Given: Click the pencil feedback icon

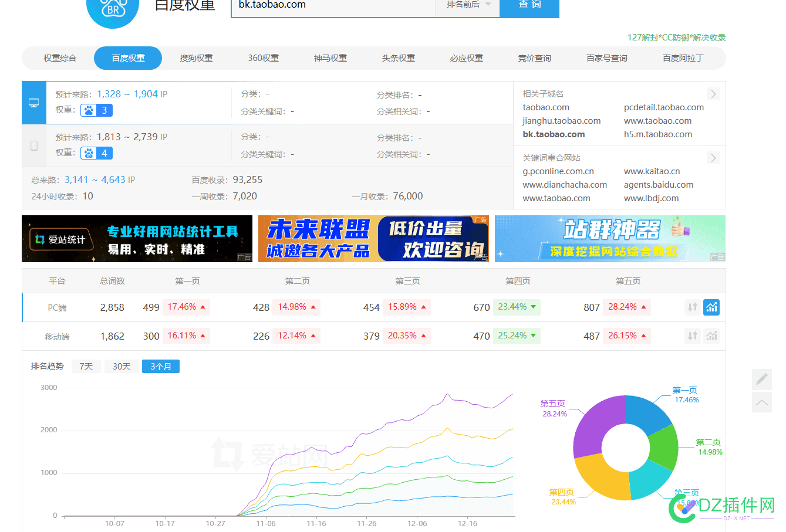Looking at the screenshot, I should (x=762, y=379).
